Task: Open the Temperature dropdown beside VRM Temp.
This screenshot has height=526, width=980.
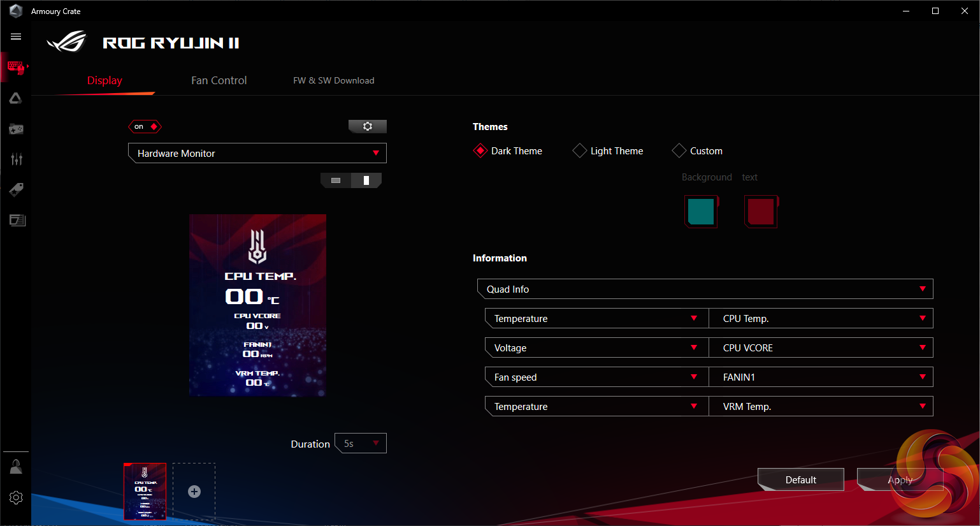Action: click(x=597, y=406)
